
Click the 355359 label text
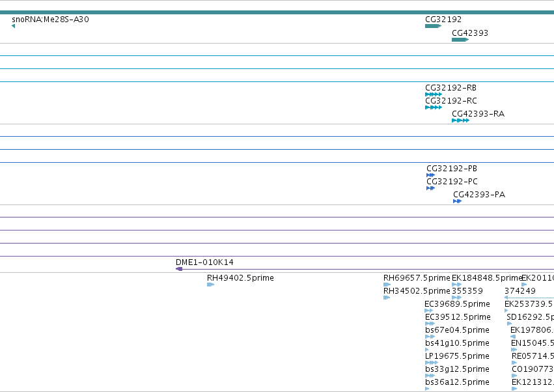(467, 291)
